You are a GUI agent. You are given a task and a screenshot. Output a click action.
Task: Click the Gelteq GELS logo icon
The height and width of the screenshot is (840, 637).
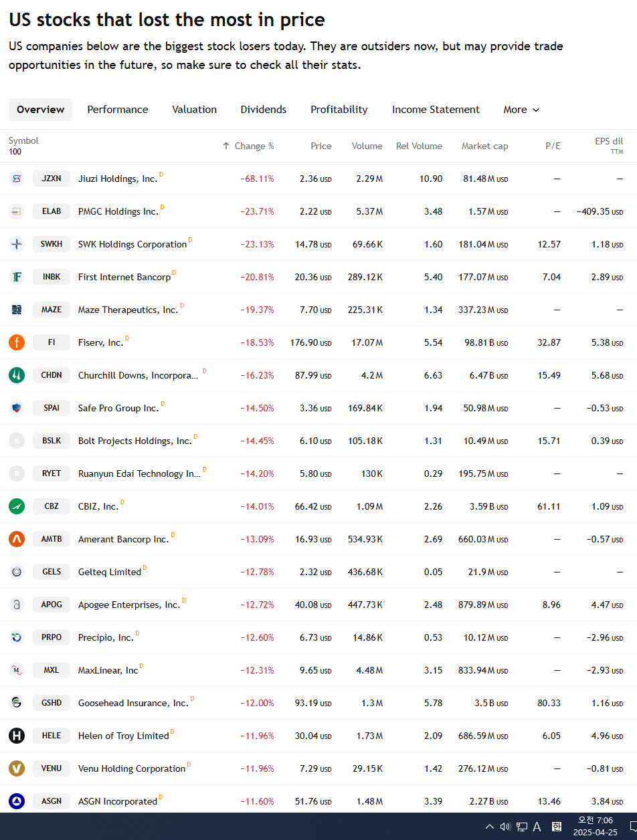17,572
